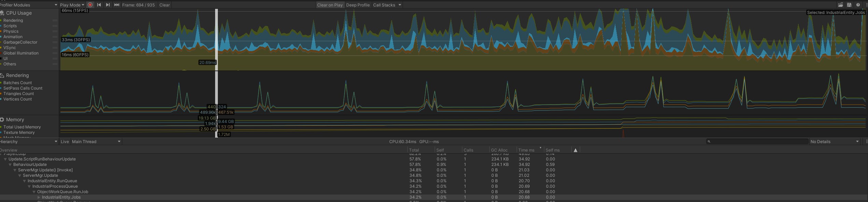
Task: Step to the previous frame
Action: click(99, 5)
